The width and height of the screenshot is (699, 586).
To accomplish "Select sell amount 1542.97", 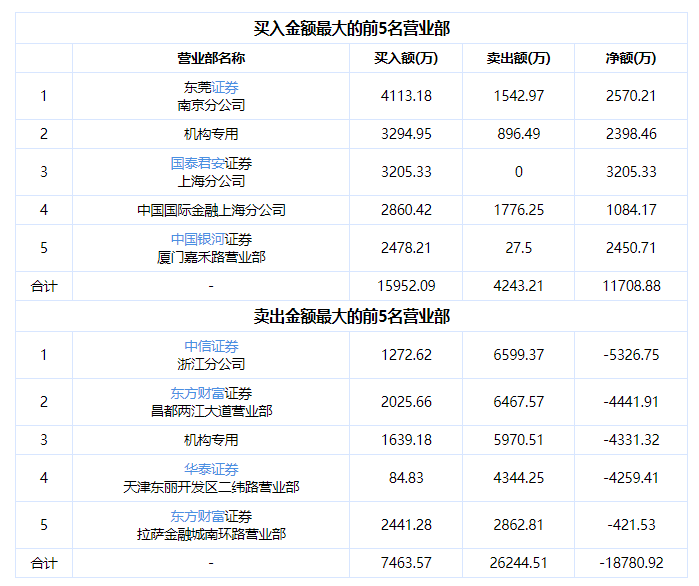I will (518, 96).
